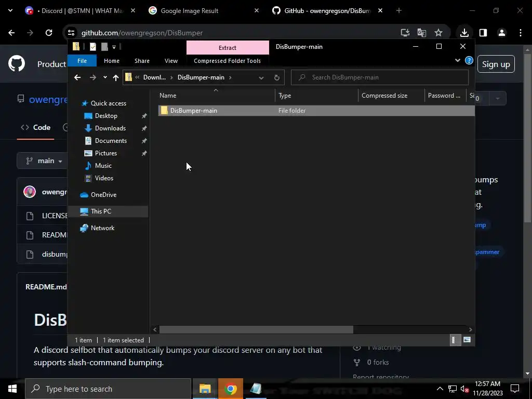Open Music in navigation pane
The width and height of the screenshot is (532, 399).
point(103,166)
